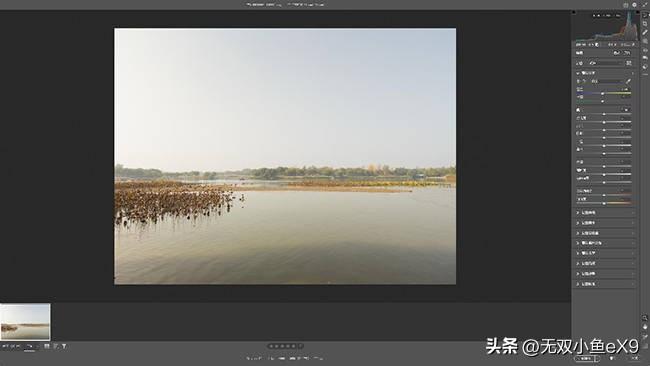Select the Crop tool in right toolbar
This screenshot has width=650, height=366.
(645, 24)
